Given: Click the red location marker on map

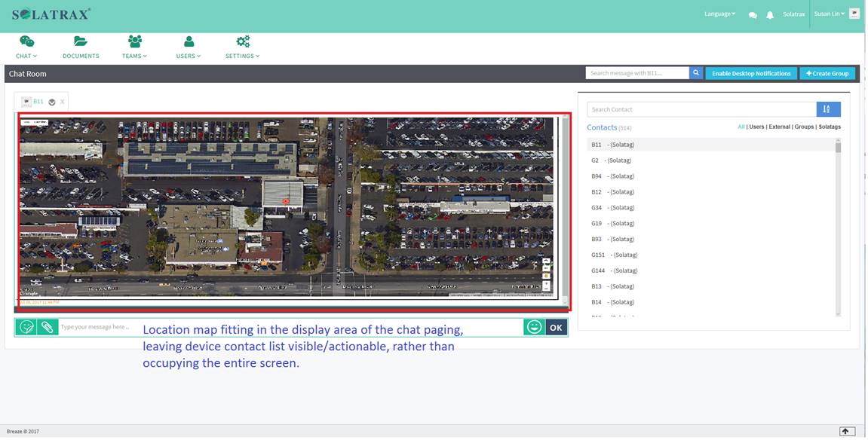Looking at the screenshot, I should pyautogui.click(x=286, y=201).
